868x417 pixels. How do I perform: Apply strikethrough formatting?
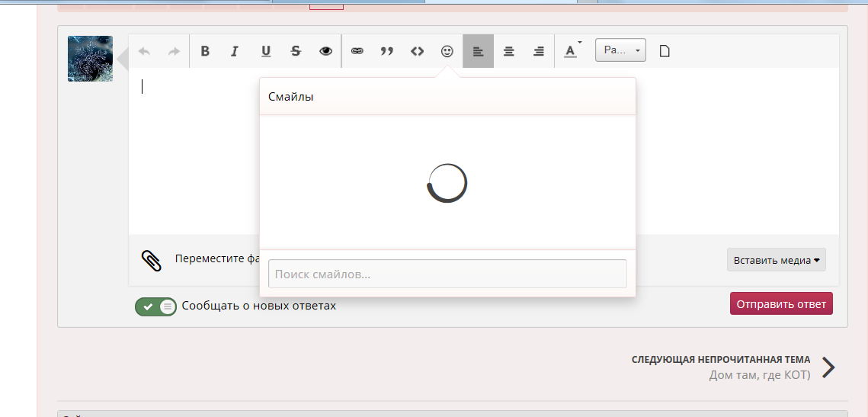pos(296,51)
